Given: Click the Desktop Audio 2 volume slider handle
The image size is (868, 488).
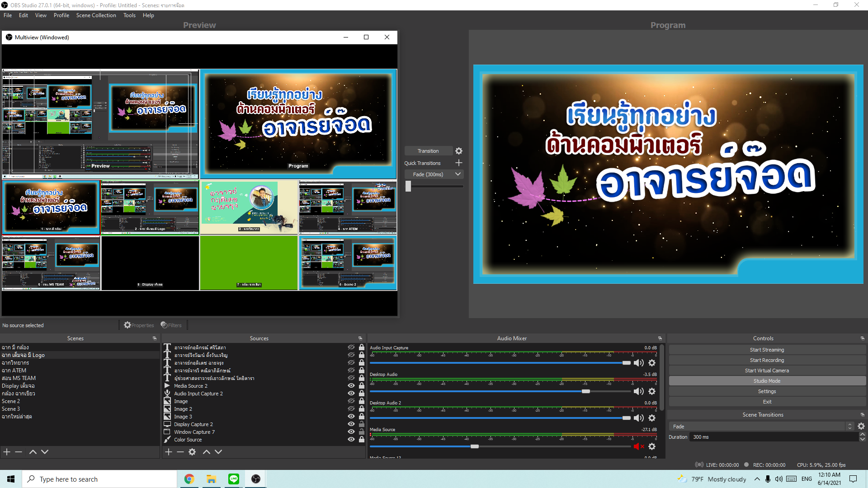Looking at the screenshot, I should click(626, 418).
